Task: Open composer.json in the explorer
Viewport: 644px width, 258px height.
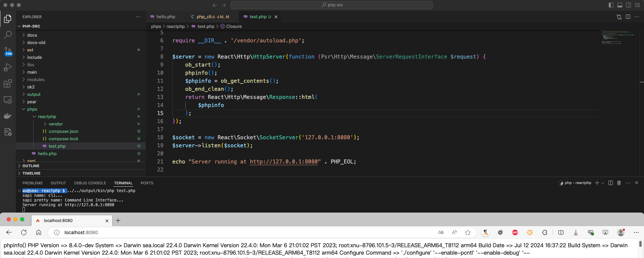Action: click(63, 132)
